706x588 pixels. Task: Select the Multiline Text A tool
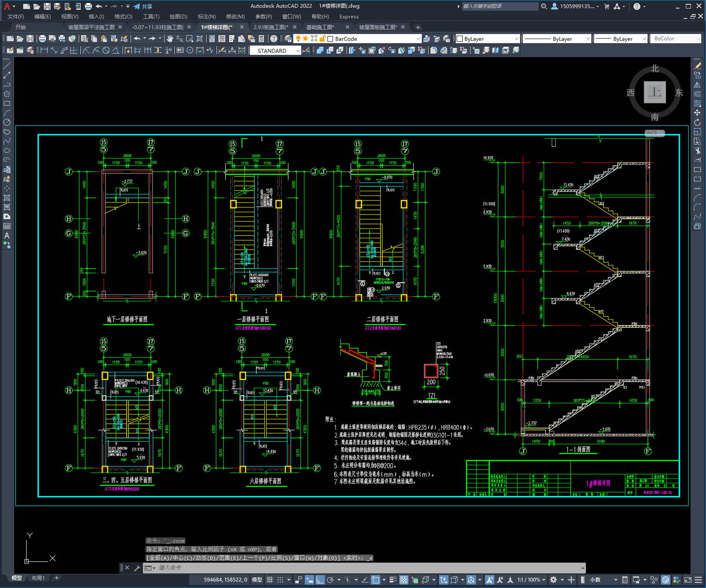click(x=7, y=235)
